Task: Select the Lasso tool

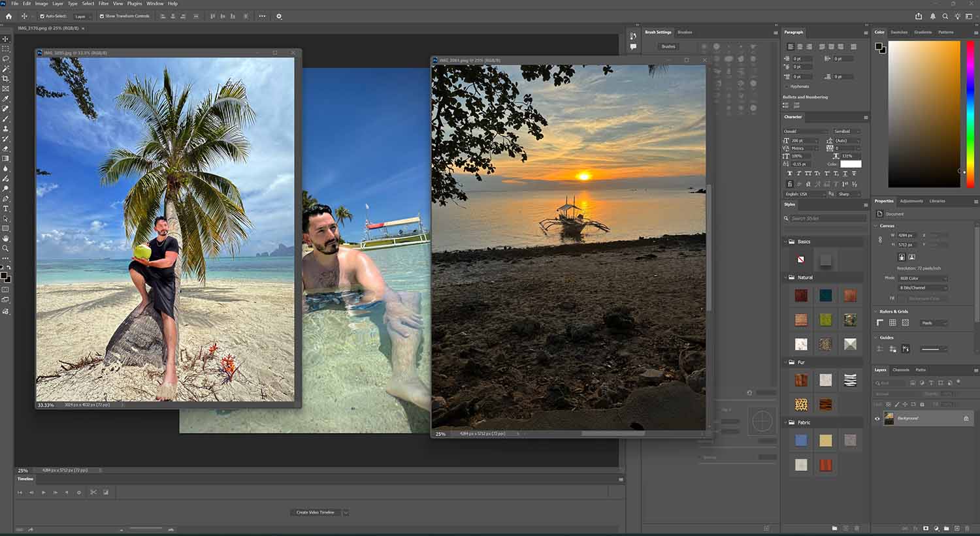Action: click(6, 57)
